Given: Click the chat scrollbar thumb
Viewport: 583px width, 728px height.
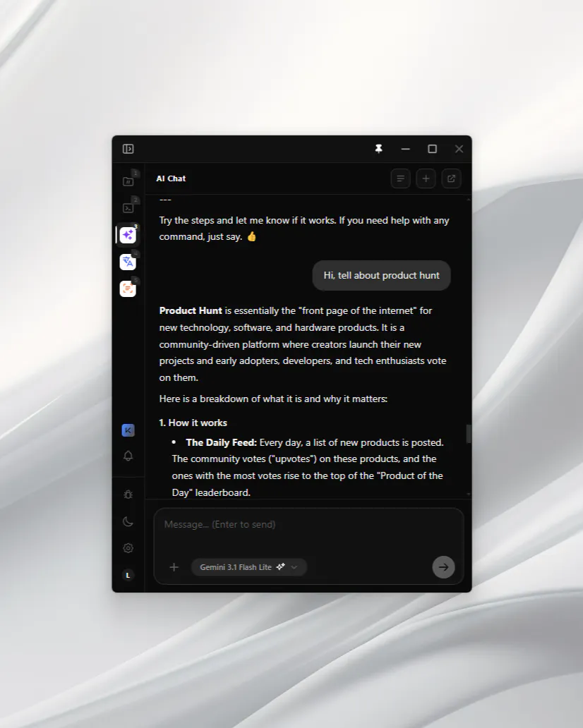Looking at the screenshot, I should pyautogui.click(x=469, y=434).
